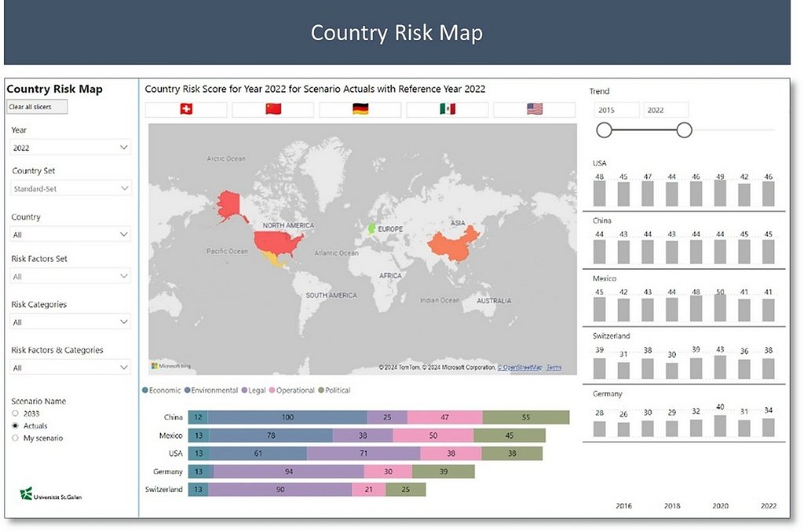Choose the My scenario radio button
Viewport: 804px width, 532px height.
[x=15, y=439]
